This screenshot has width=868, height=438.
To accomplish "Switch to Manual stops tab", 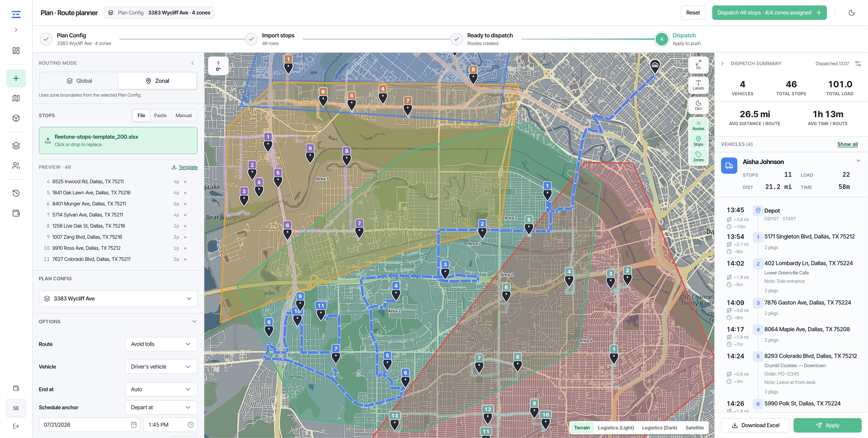I will pos(183,115).
